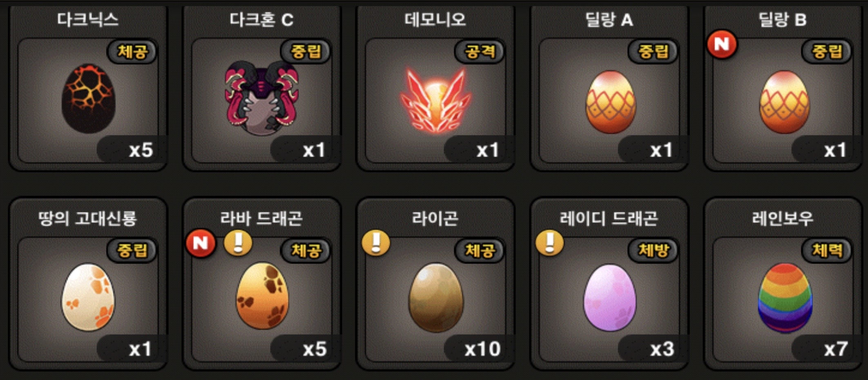Open the exclamation alert on 라이곤

[x=376, y=243]
